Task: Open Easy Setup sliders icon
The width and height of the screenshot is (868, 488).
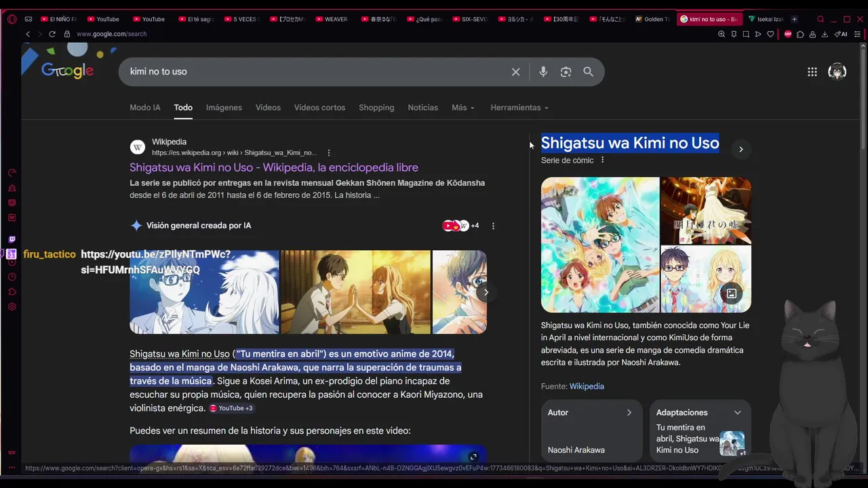Action: pyautogui.click(x=858, y=34)
